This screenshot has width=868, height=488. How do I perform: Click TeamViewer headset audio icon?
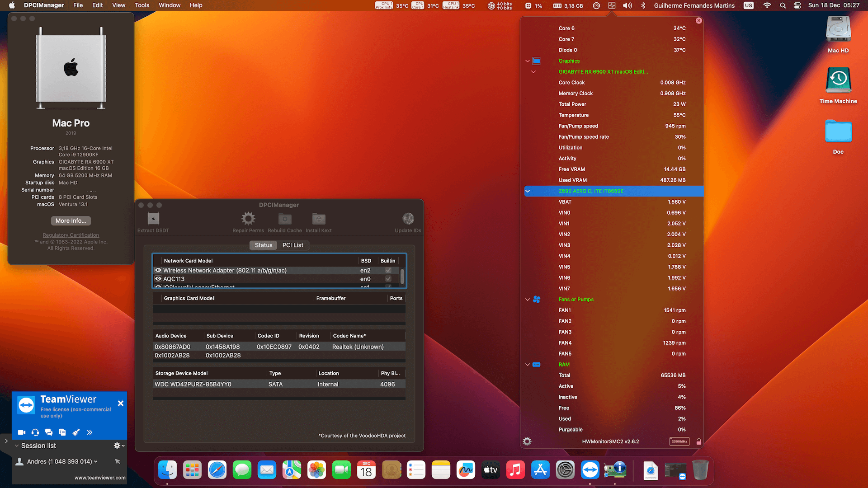click(35, 432)
